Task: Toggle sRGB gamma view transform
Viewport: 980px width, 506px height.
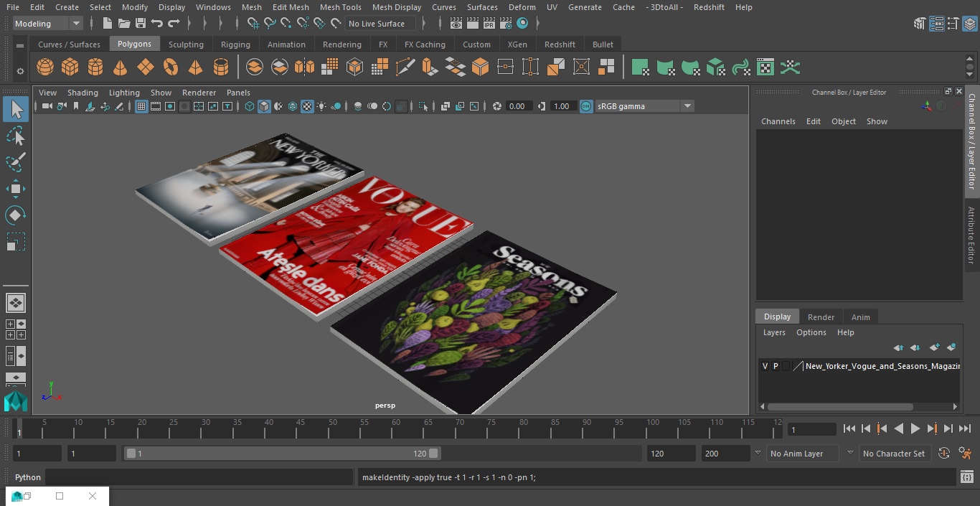Action: (x=586, y=106)
